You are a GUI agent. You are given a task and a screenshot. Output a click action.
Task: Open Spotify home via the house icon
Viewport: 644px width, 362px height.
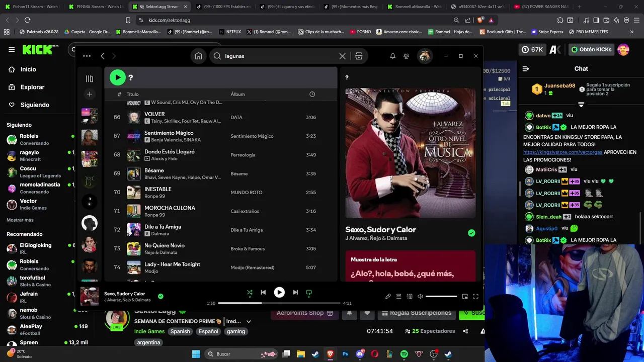[199, 56]
